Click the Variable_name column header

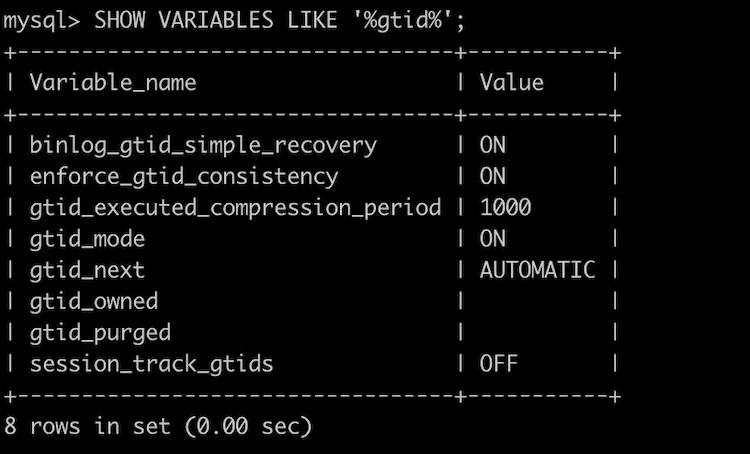pyautogui.click(x=113, y=82)
